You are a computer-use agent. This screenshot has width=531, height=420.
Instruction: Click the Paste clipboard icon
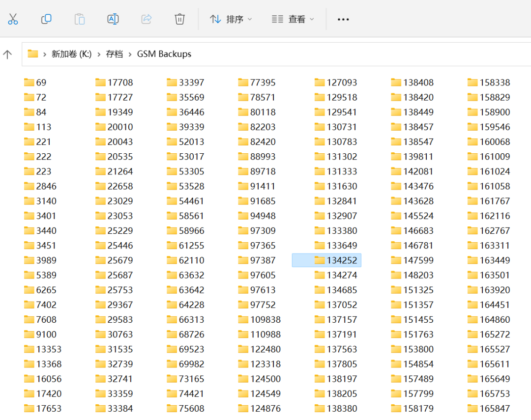pyautogui.click(x=79, y=19)
